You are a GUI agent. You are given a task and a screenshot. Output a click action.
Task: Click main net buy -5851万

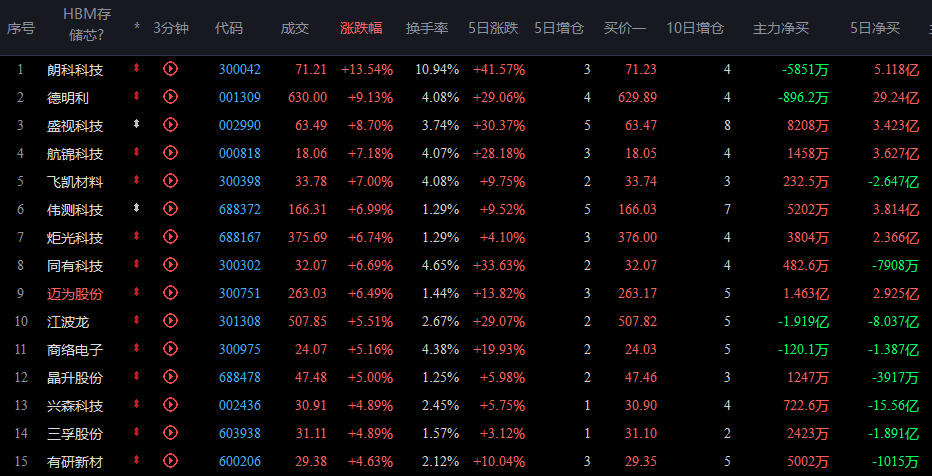click(x=805, y=70)
